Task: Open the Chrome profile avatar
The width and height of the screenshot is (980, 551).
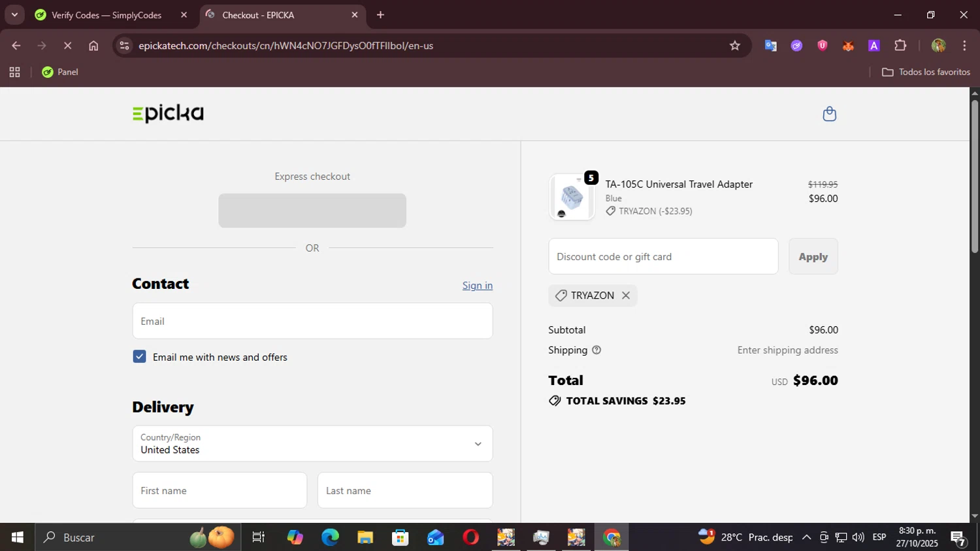Action: [938, 46]
